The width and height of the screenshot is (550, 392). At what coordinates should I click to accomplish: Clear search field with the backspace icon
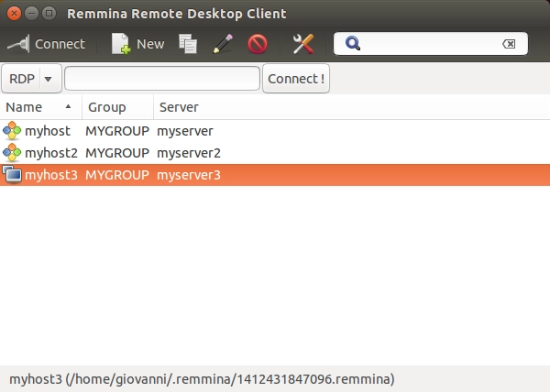509,44
